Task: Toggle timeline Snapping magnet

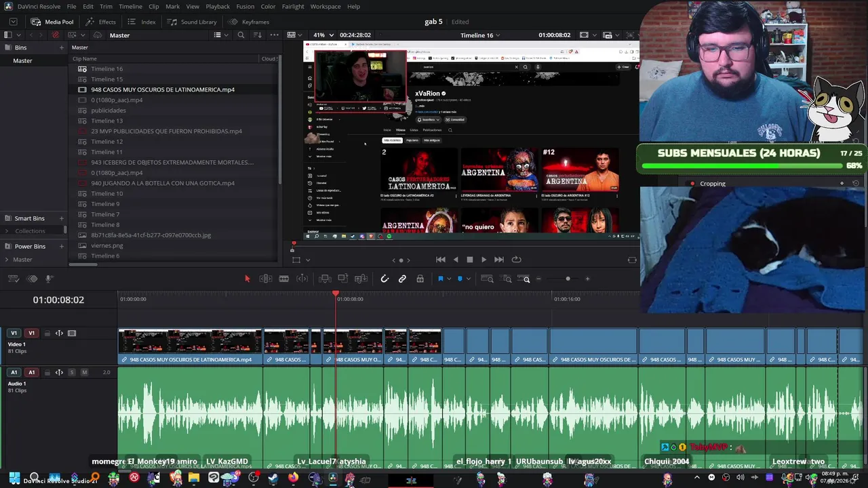Action: pos(384,279)
